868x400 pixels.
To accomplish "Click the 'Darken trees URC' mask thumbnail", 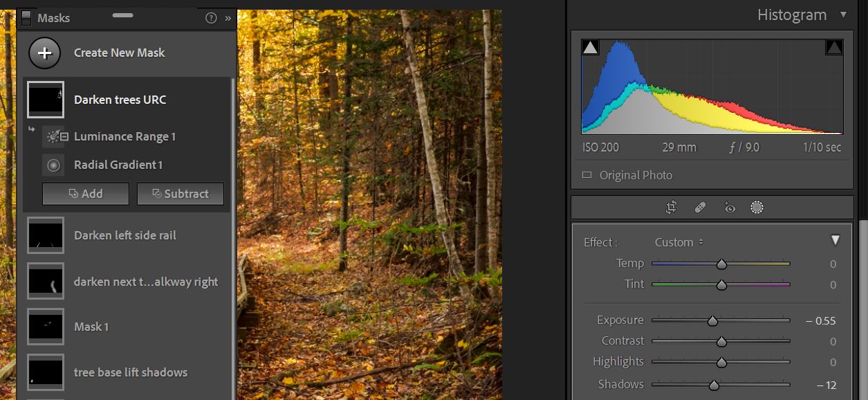I will (46, 100).
